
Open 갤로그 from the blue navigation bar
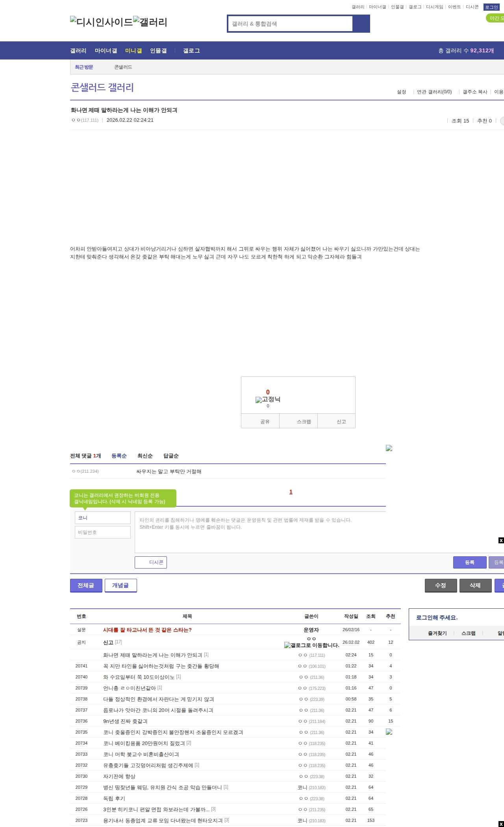(x=191, y=50)
